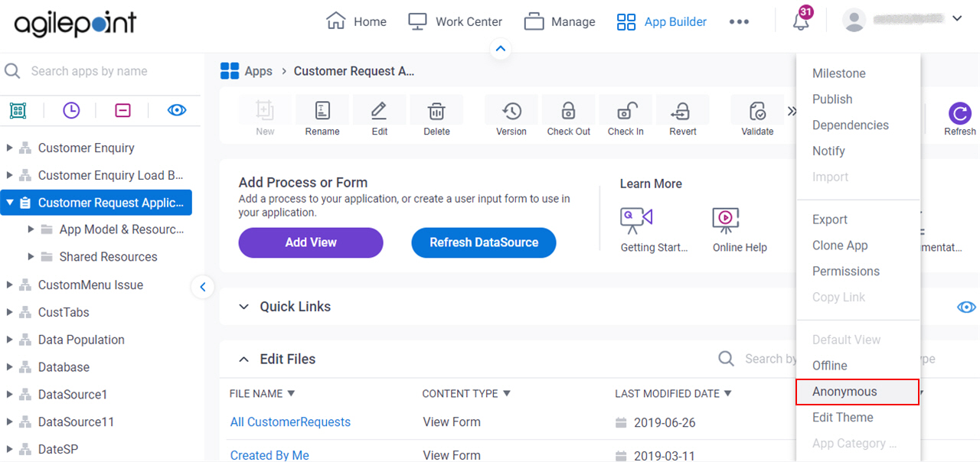980x462 pixels.
Task: Expand the App Model & Resourc... folder
Action: [x=31, y=229]
